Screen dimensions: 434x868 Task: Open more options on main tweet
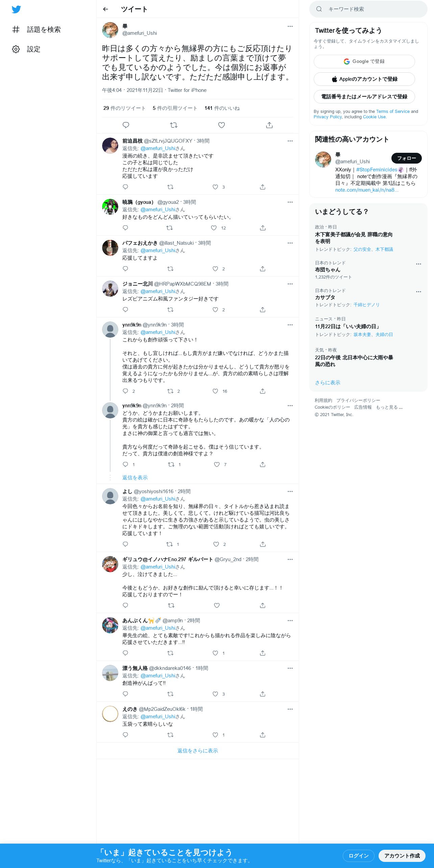pos(290,26)
